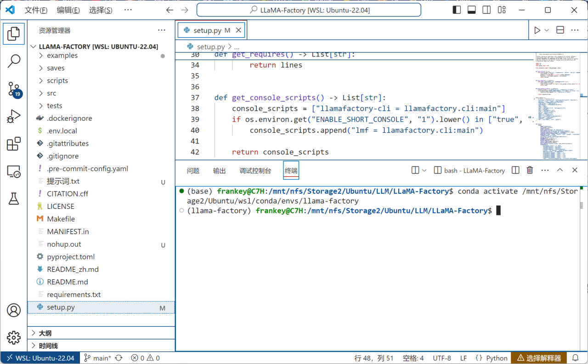Viewport: 588px width, 364px height.
Task: Open Run and Debug view
Action: coord(14,117)
